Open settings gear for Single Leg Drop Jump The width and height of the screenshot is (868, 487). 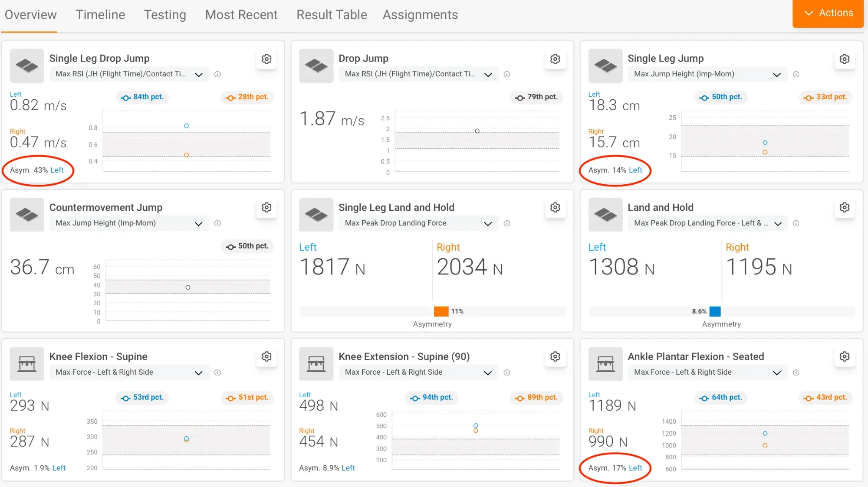pos(266,59)
